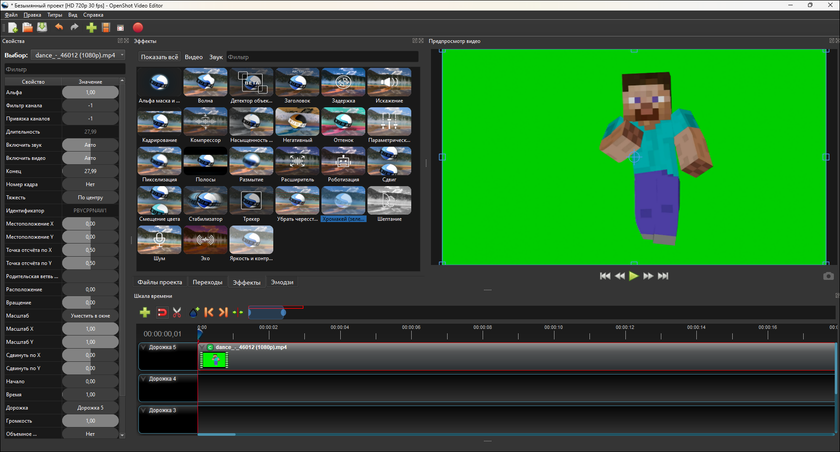Float the Эффекты panel with its dock icon

coord(415,41)
